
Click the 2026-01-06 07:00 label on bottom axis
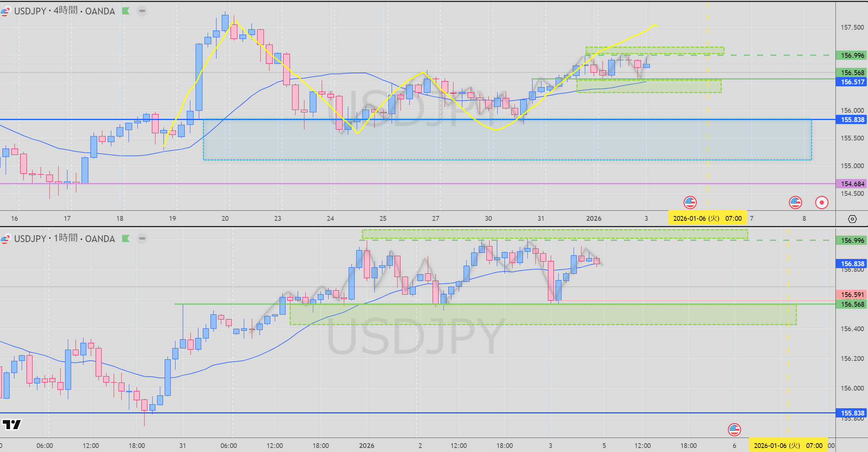pyautogui.click(x=788, y=446)
